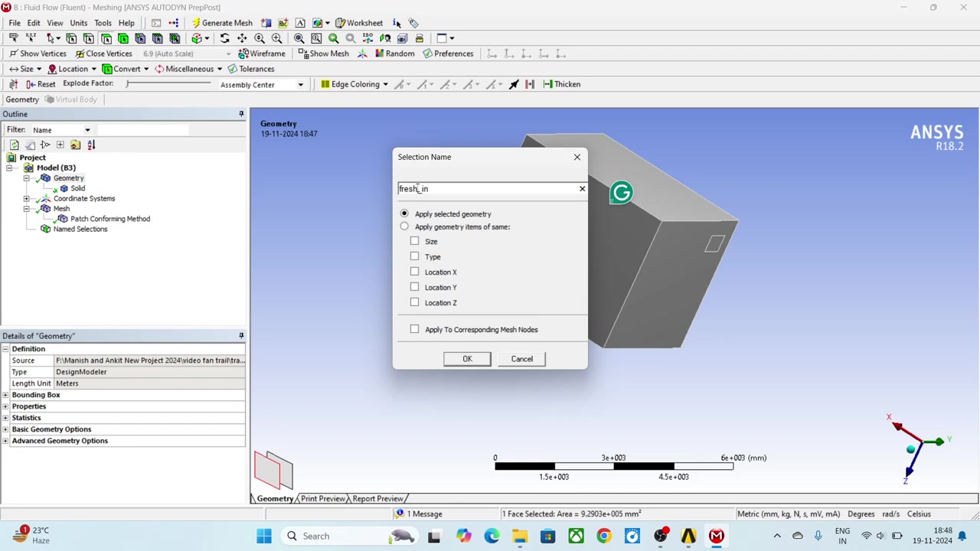Check the Location Y checkbox

pyautogui.click(x=414, y=287)
